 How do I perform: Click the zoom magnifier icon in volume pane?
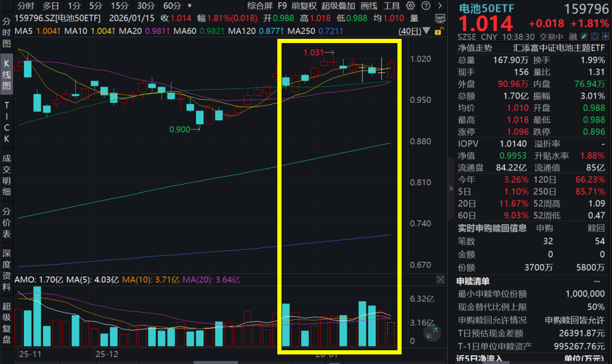432,332
